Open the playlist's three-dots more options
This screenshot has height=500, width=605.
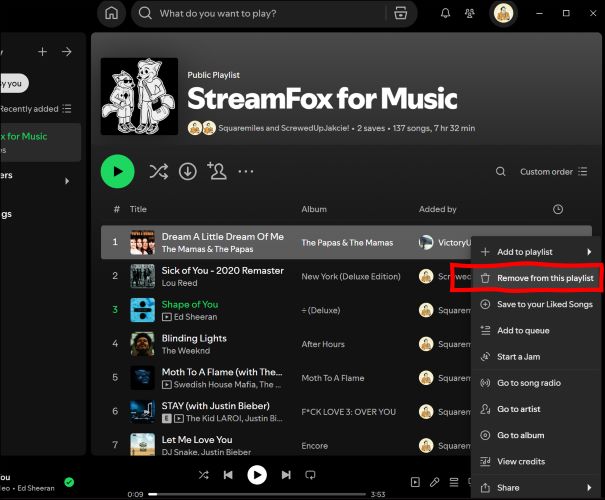click(246, 171)
